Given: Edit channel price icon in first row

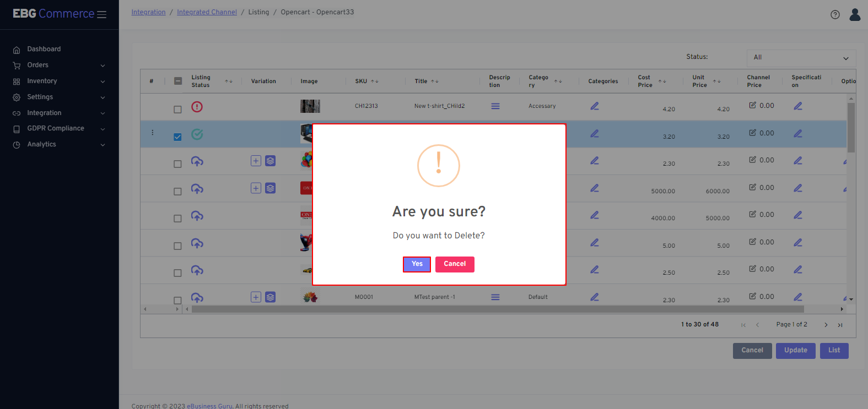Looking at the screenshot, I should tap(752, 105).
